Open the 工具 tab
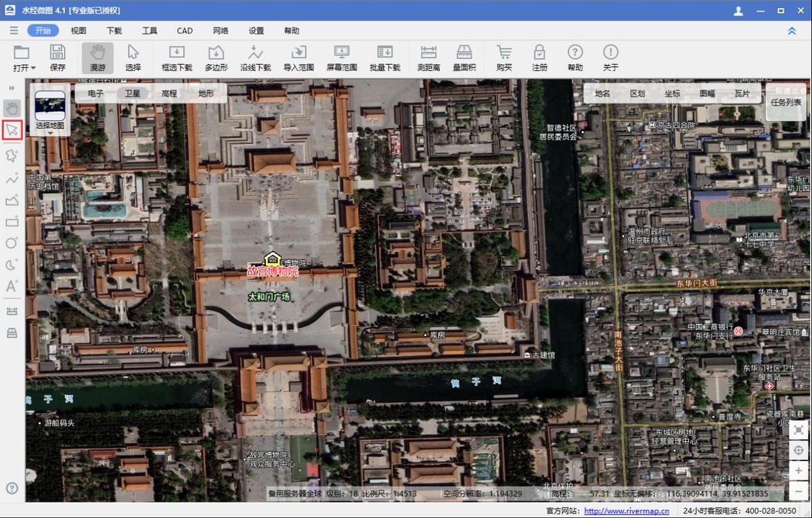 (x=150, y=31)
